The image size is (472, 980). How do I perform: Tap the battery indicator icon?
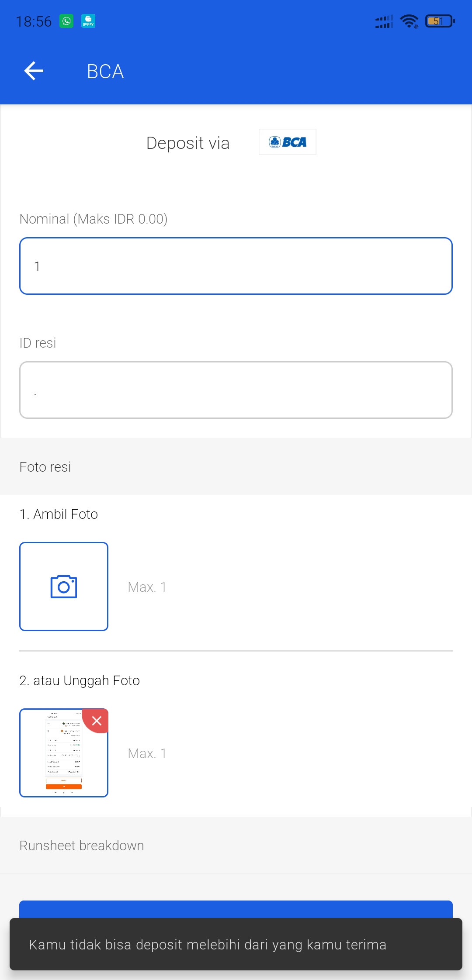pyautogui.click(x=440, y=21)
